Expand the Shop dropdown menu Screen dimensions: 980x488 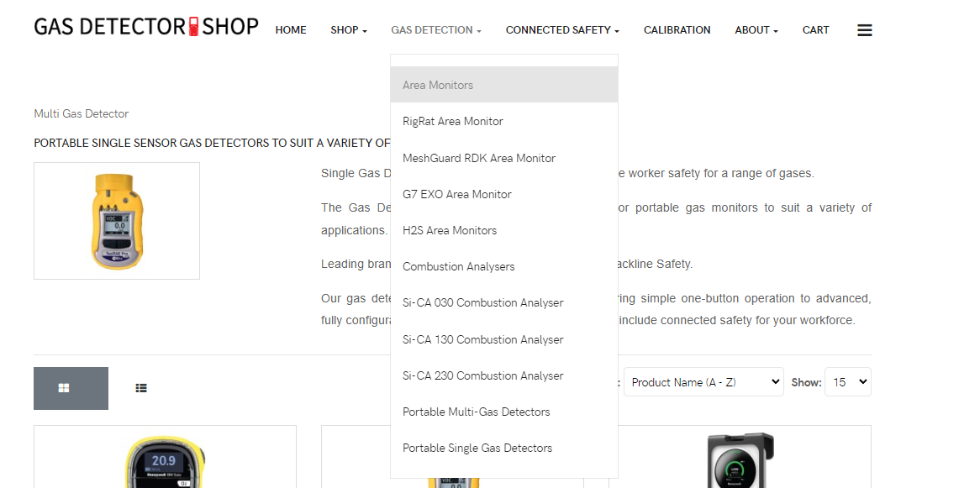point(349,30)
